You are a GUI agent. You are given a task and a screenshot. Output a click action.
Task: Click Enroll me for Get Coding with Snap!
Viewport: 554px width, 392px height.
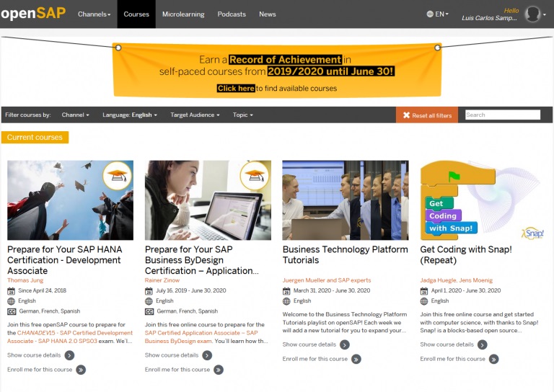[x=452, y=359]
